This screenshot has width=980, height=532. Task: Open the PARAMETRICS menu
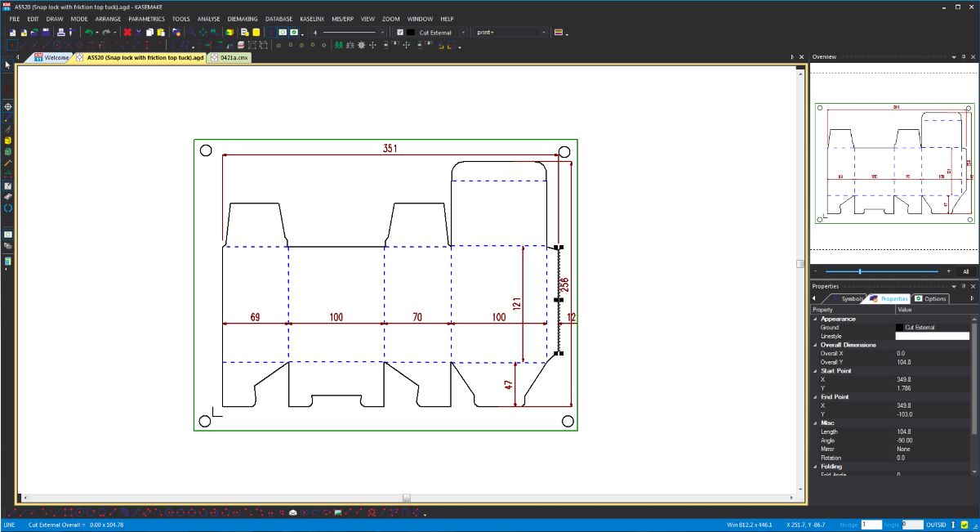[146, 18]
